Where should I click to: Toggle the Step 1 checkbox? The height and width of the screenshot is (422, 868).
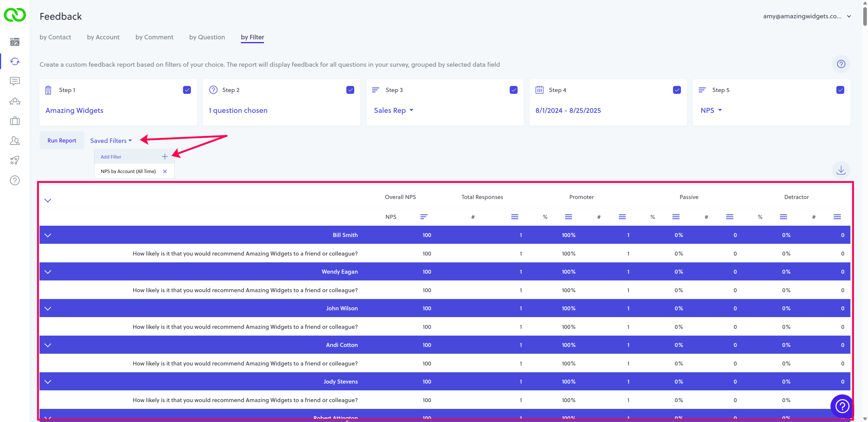click(x=187, y=90)
